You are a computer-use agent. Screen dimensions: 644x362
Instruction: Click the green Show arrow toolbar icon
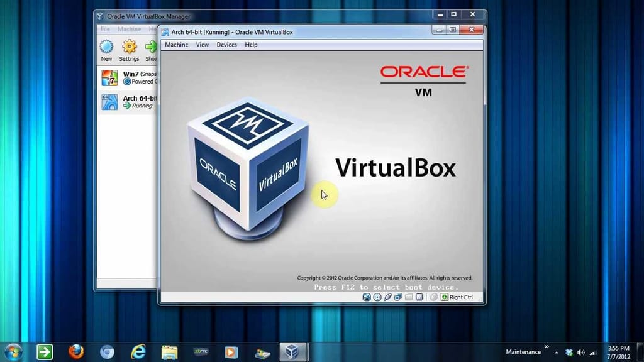[151, 47]
